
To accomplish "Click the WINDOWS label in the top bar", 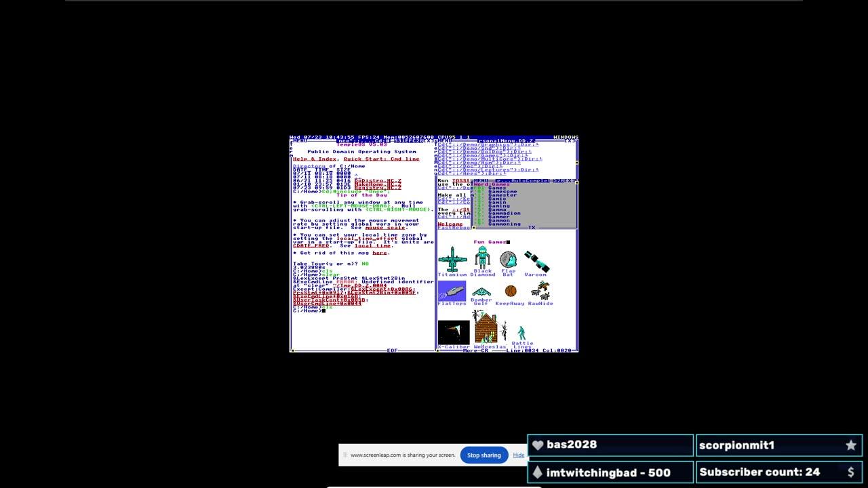I will tap(566, 138).
